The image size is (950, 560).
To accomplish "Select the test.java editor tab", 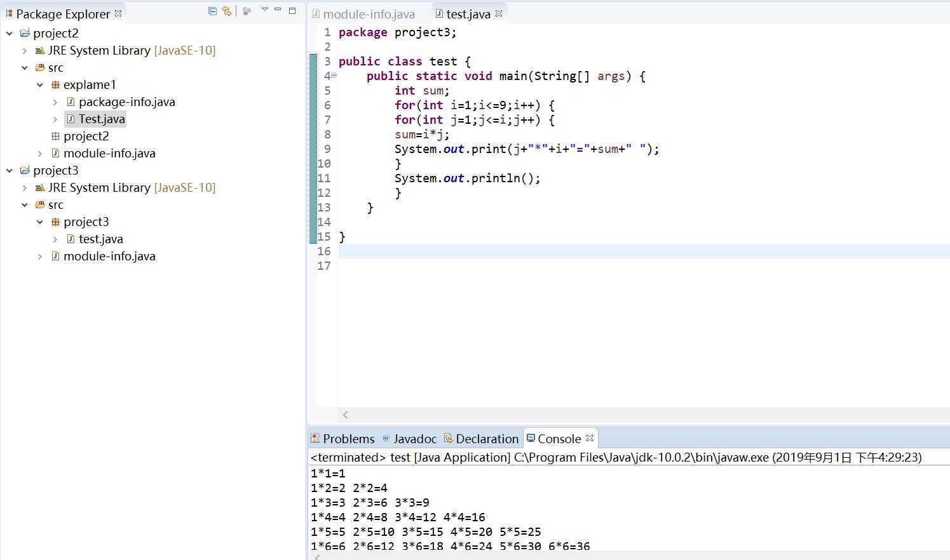I will [468, 13].
